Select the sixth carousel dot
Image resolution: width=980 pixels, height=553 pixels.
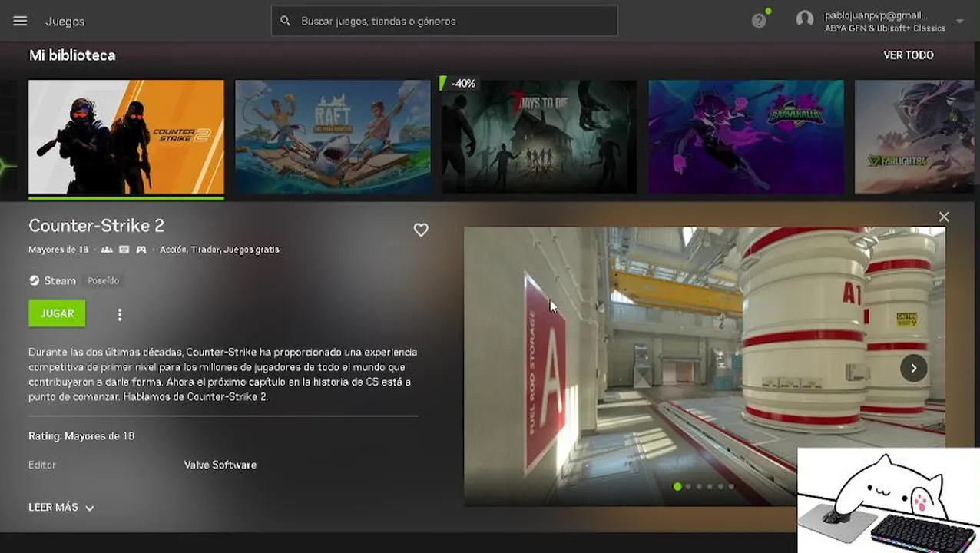pyautogui.click(x=731, y=486)
